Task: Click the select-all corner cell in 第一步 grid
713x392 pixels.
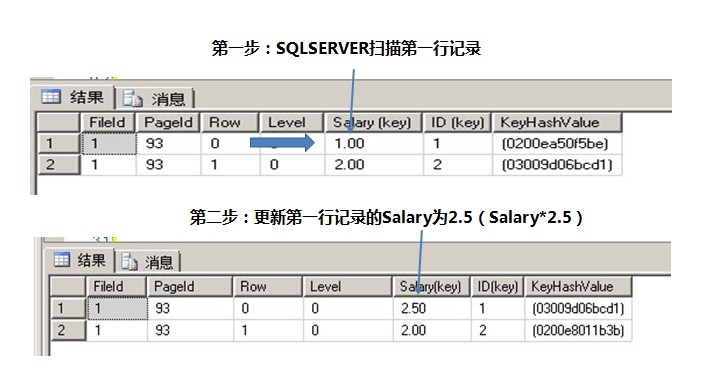Action: (x=58, y=123)
